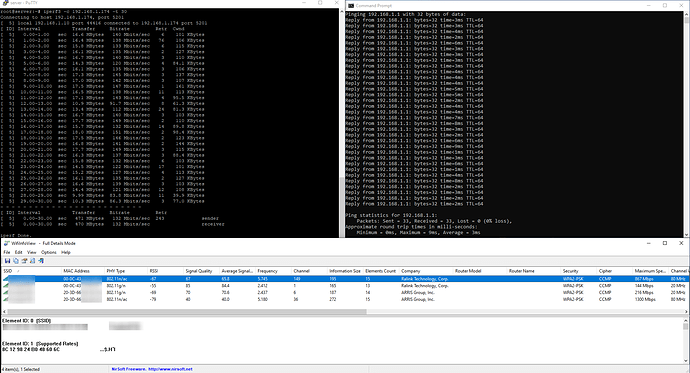Click the Copy selected items toolbar icon
Viewport: 690px width, 373px height.
[16, 261]
